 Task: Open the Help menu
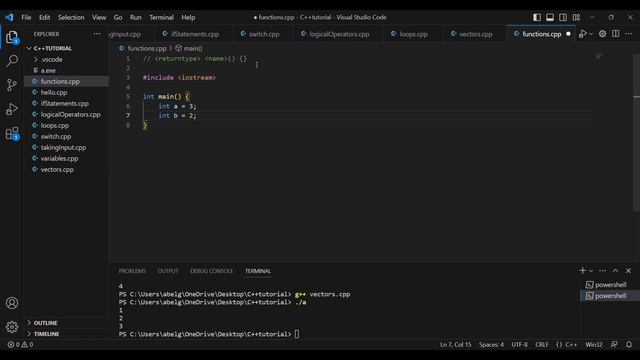pyautogui.click(x=188, y=17)
